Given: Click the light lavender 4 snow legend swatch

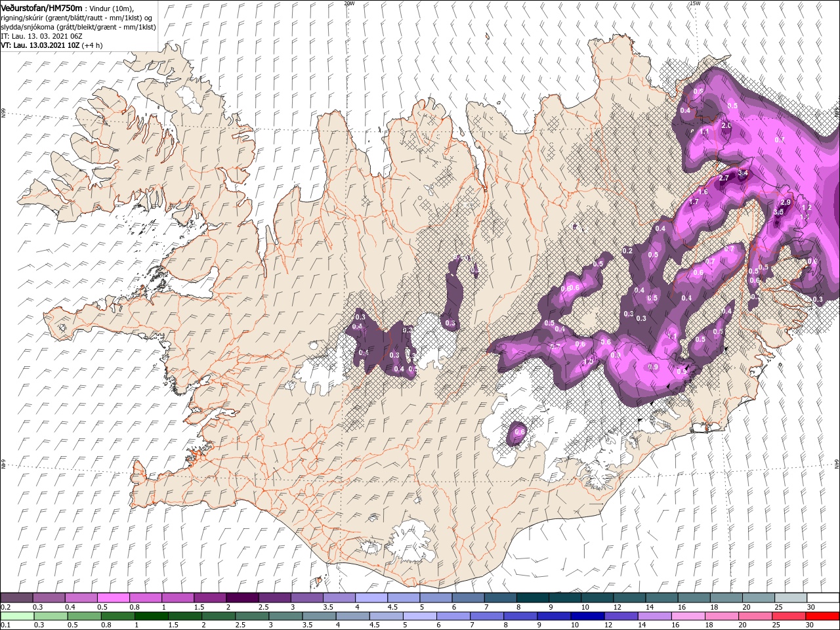Looking at the screenshot, I should pyautogui.click(x=371, y=598).
